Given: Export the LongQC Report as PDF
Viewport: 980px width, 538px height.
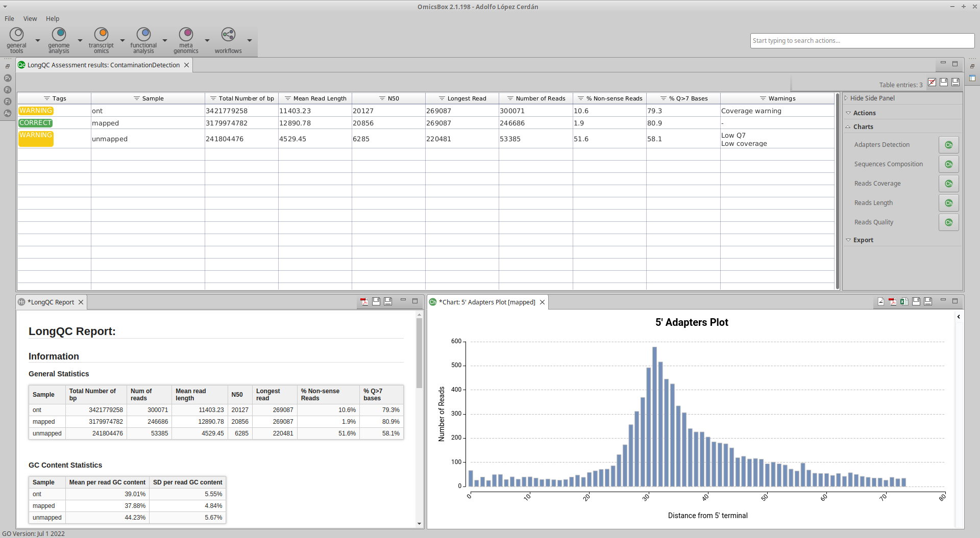Looking at the screenshot, I should pos(364,301).
